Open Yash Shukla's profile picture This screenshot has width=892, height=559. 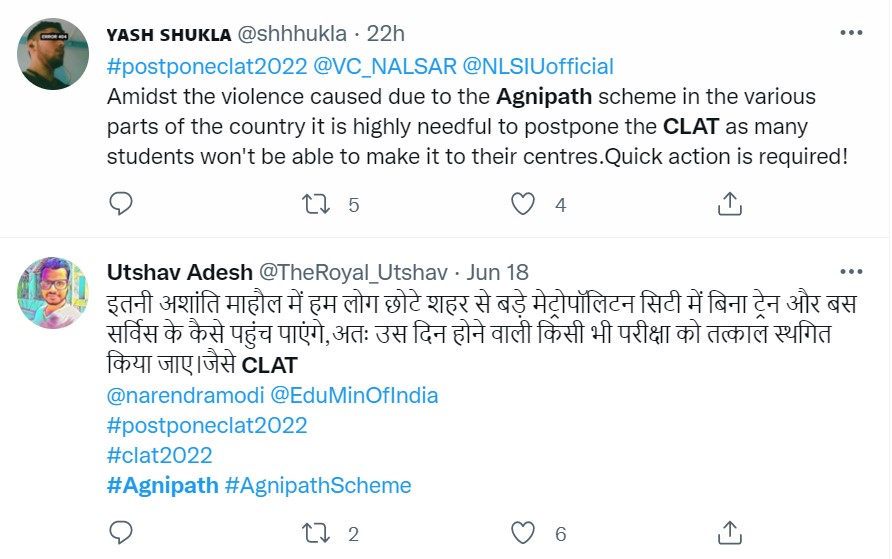(54, 52)
